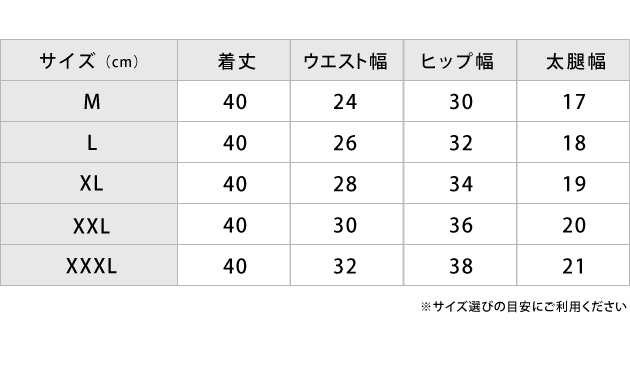Select the L size row label
Screen dimensions: 630x387
[89, 142]
